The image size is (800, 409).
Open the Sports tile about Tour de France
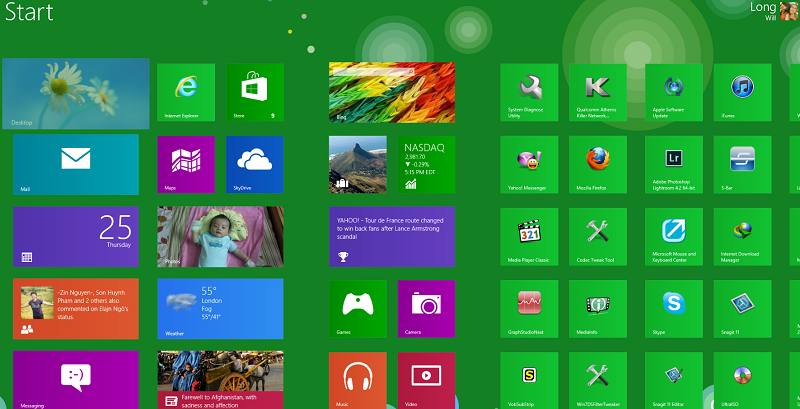coord(392,237)
